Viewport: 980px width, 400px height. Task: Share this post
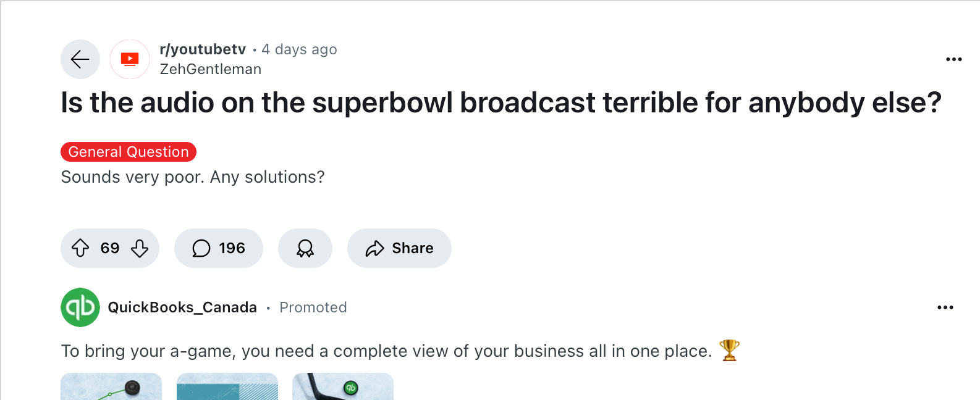(x=399, y=248)
